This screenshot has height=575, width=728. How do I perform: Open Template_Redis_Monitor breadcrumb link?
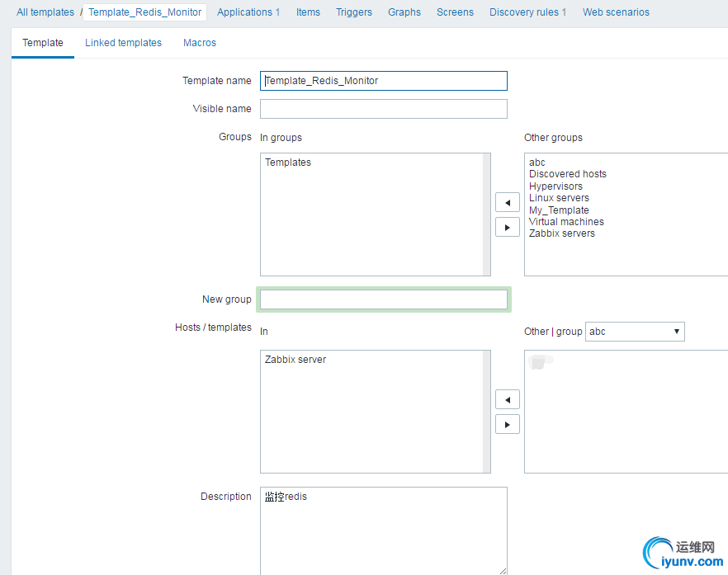pyautogui.click(x=145, y=12)
